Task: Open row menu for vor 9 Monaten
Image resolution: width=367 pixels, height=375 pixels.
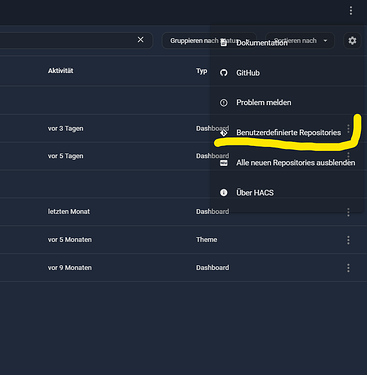Action: point(348,268)
